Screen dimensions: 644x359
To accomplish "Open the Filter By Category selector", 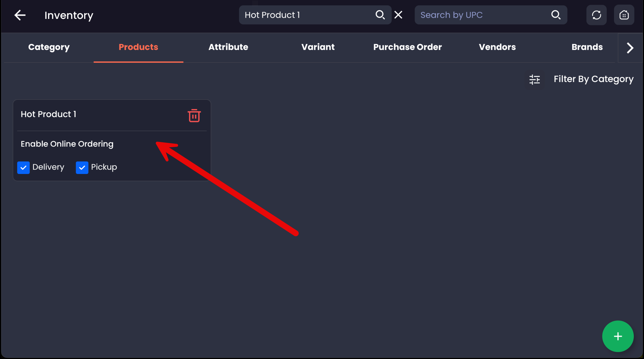I will (x=593, y=79).
